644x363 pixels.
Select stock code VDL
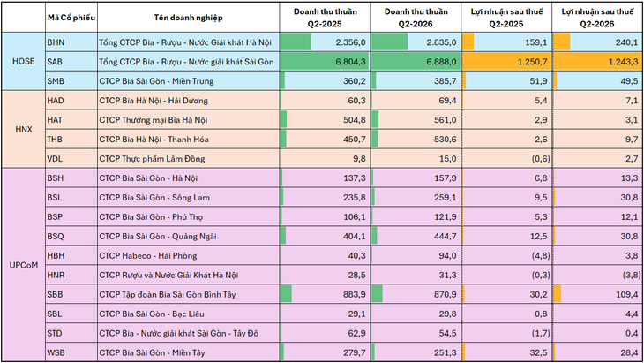point(55,159)
